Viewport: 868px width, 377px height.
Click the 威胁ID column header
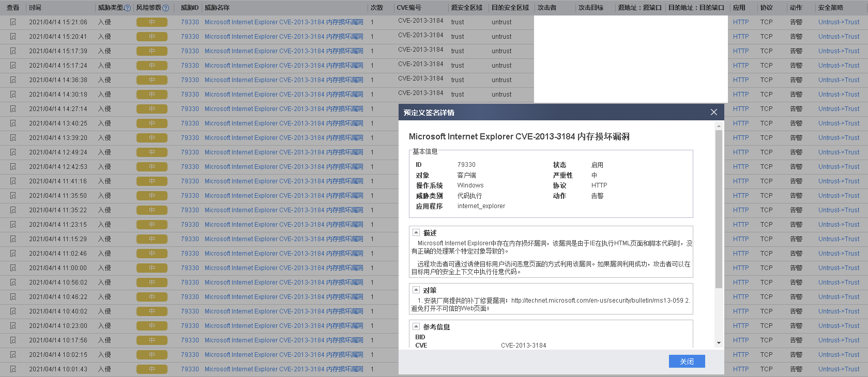click(190, 8)
